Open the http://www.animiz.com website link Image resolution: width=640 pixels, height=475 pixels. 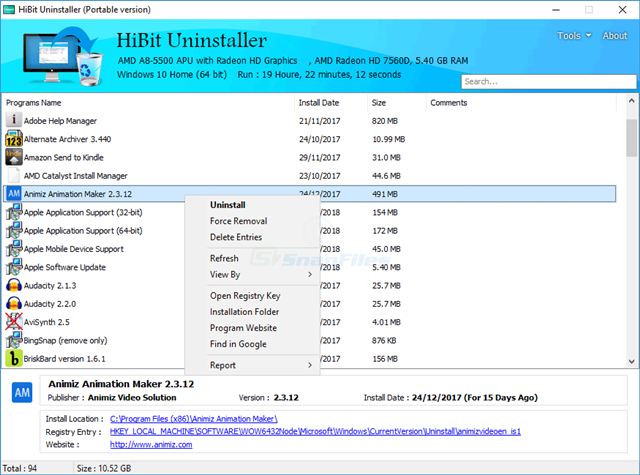pyautogui.click(x=151, y=444)
